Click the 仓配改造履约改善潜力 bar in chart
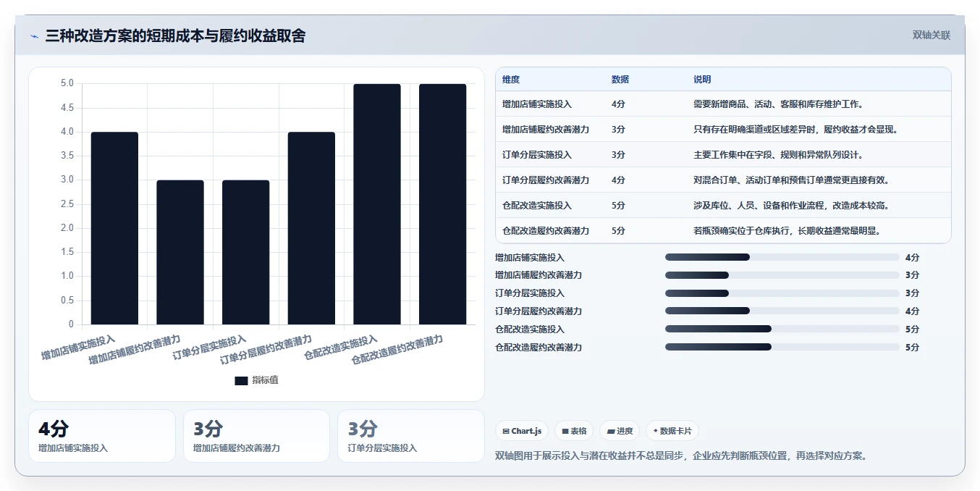 tap(443, 204)
